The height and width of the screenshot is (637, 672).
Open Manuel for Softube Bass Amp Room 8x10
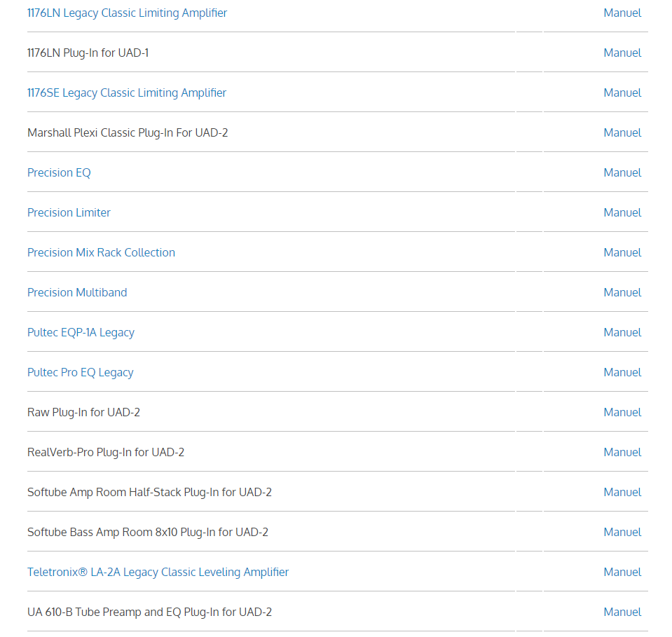622,532
